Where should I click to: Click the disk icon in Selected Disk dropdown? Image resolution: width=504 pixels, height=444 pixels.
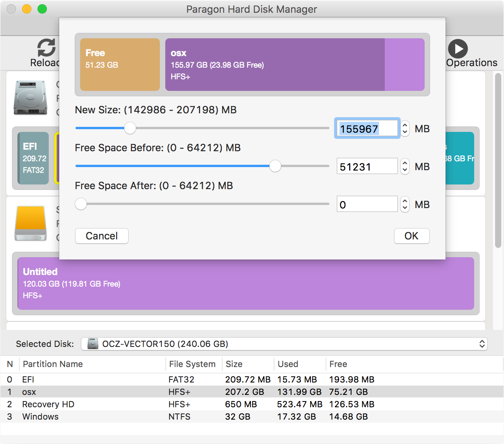pos(93,344)
